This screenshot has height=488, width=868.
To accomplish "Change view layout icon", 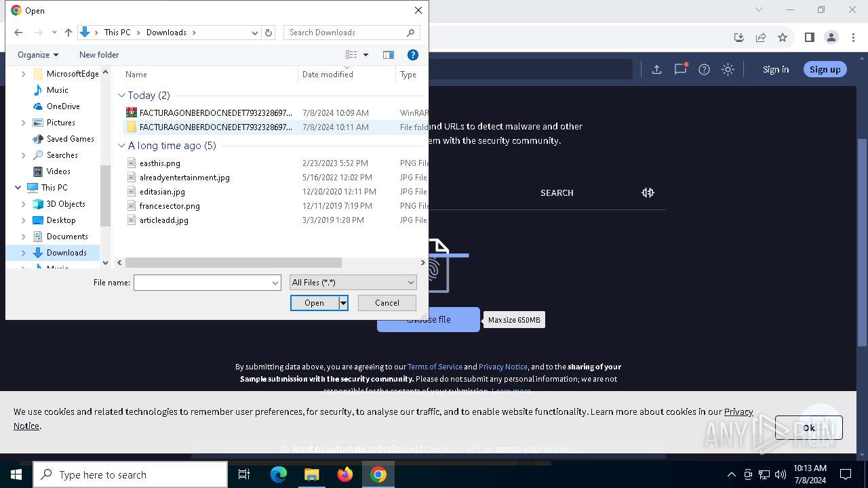I will 351,55.
